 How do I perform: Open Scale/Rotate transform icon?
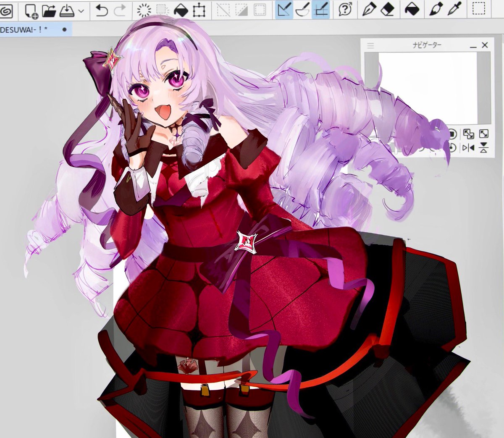click(199, 10)
